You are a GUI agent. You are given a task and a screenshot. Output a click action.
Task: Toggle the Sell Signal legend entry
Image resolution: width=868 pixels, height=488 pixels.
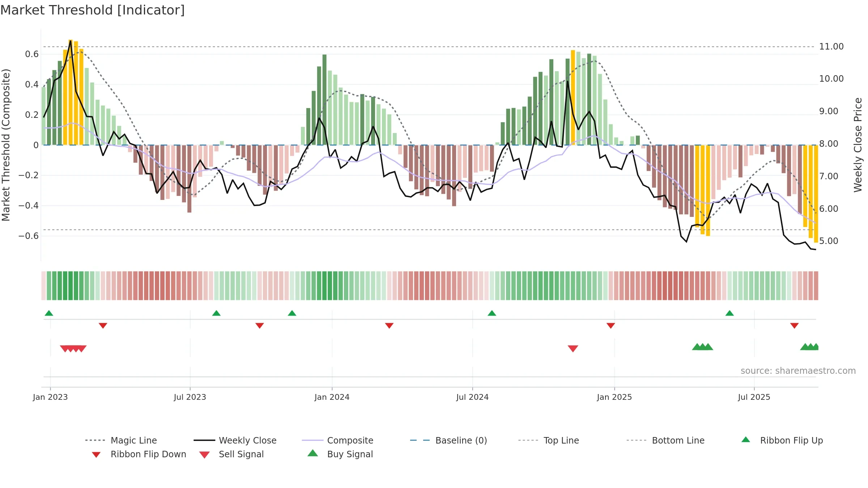point(231,454)
